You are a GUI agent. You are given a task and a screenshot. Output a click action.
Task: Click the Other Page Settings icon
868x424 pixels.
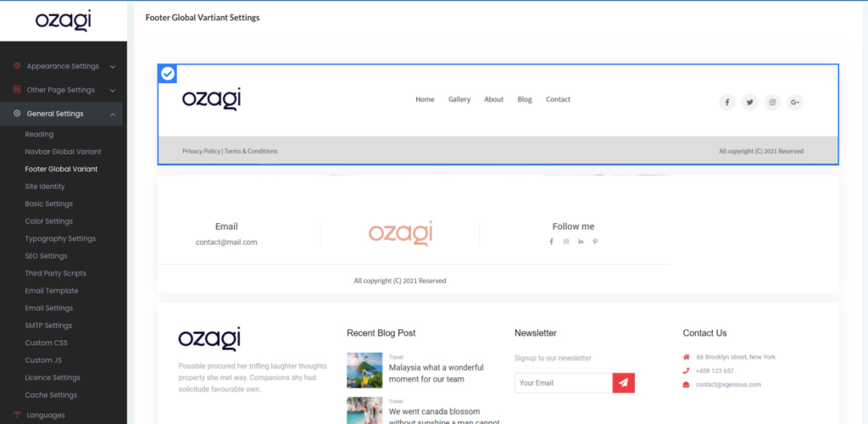[x=17, y=90]
